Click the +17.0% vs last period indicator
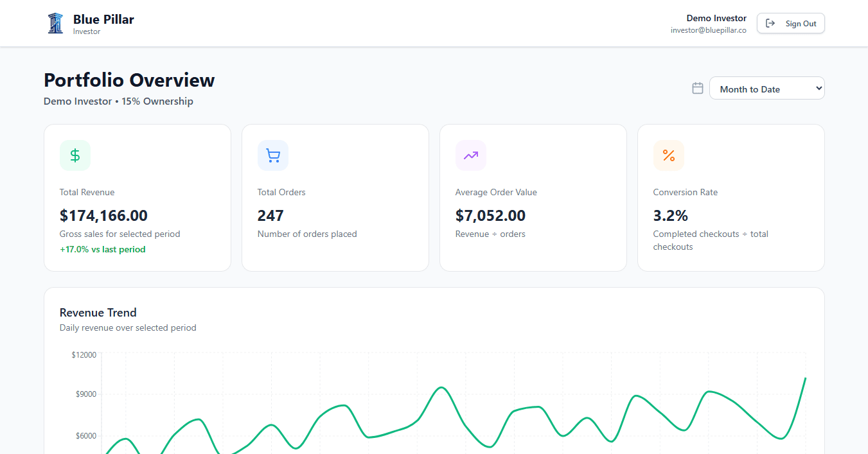Screen dimensions: 868x454 click(103, 249)
